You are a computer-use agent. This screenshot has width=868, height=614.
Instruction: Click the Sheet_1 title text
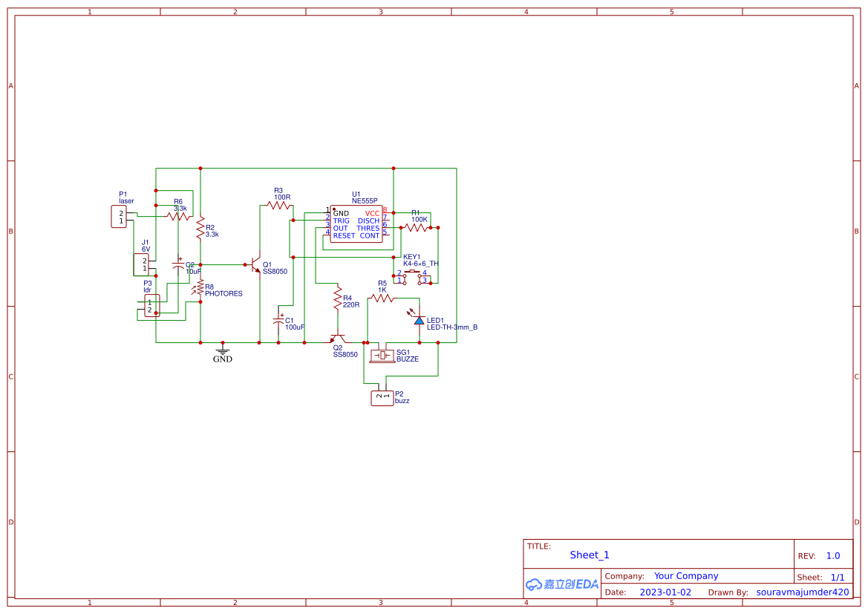(589, 555)
